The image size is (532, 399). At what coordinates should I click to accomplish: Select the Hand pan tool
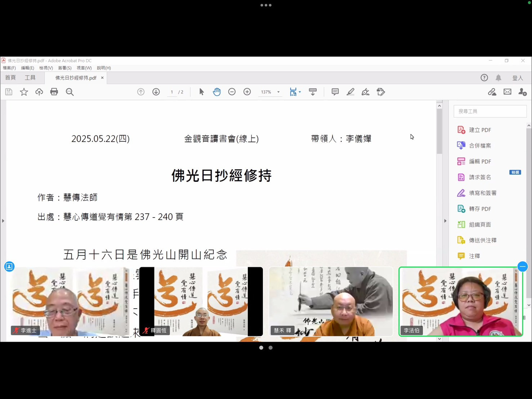[x=216, y=92]
